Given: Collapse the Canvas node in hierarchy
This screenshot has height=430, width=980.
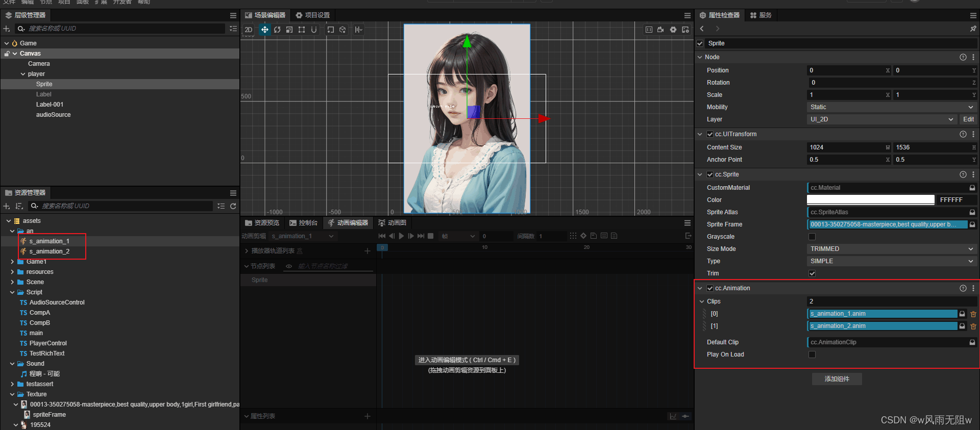Looking at the screenshot, I should point(15,54).
